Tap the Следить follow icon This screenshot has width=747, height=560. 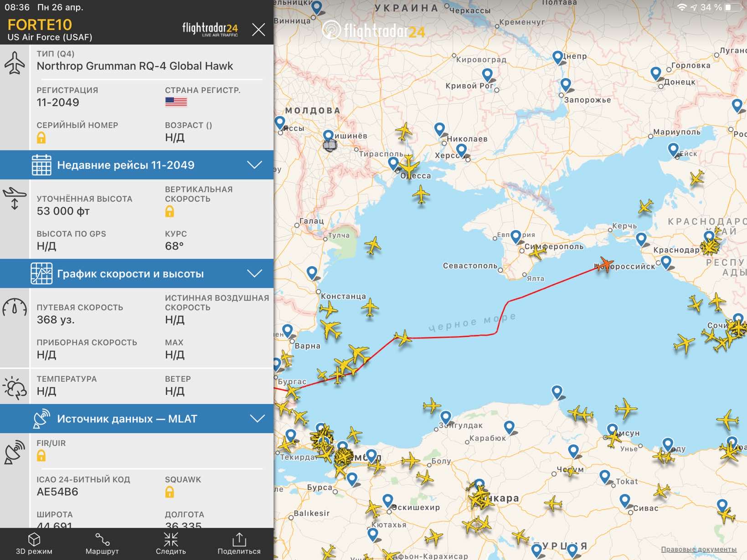171,544
